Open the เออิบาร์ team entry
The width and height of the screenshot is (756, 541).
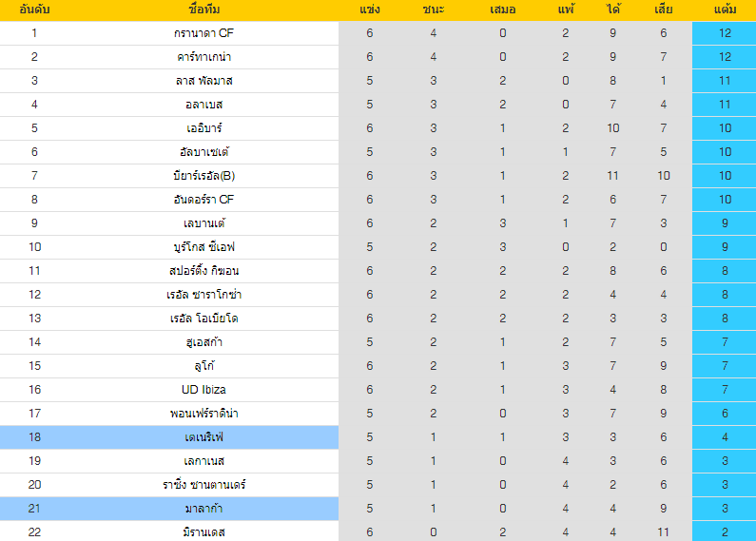pos(204,127)
